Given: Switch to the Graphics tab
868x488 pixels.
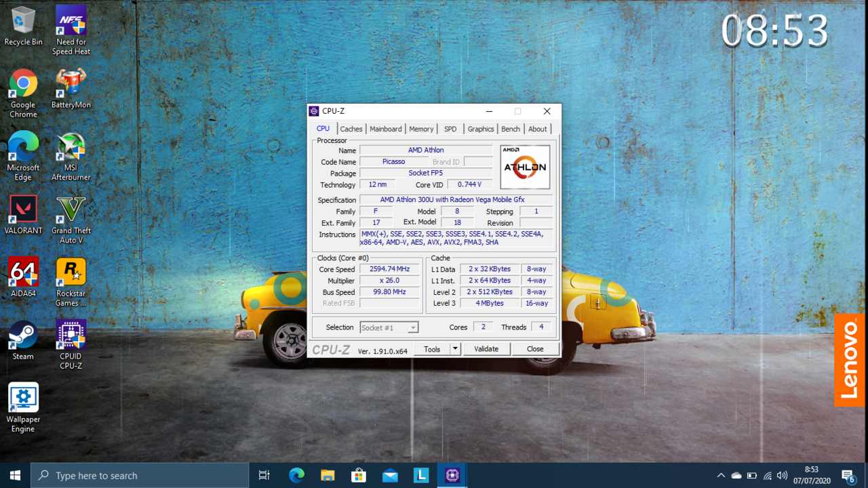Looking at the screenshot, I should [x=481, y=129].
